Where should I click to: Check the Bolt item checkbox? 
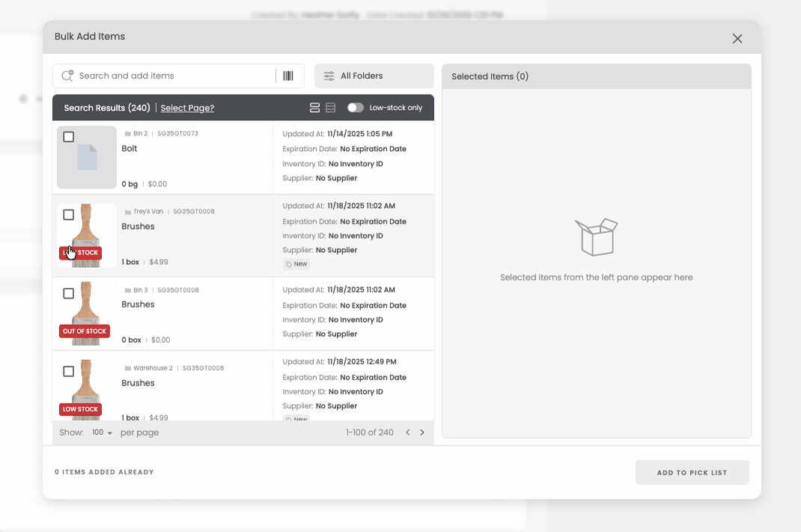69,137
